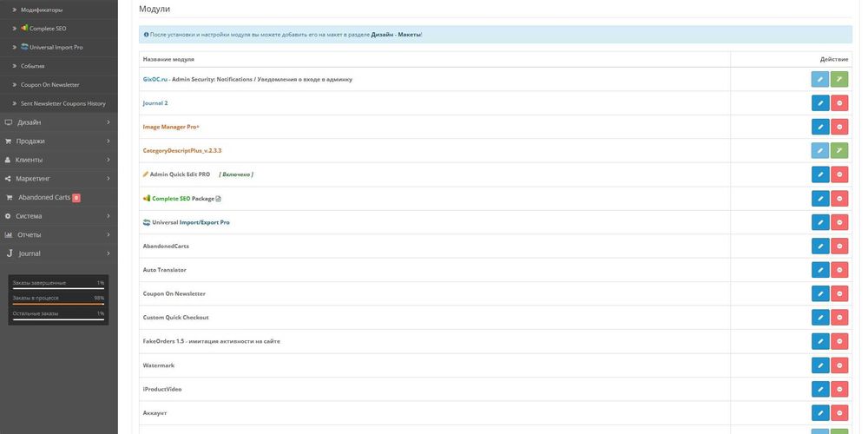The height and width of the screenshot is (434, 868).
Task: Edit the Watermark module
Action: pyautogui.click(x=820, y=365)
